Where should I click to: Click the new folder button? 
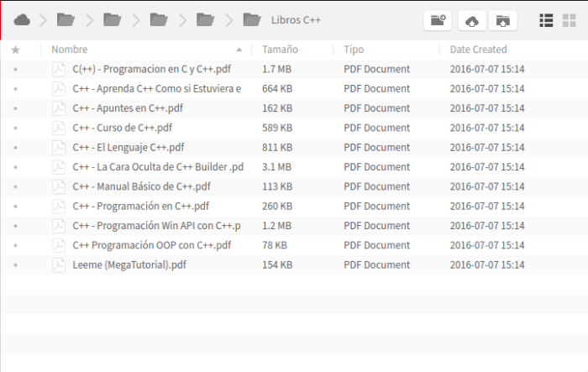(x=437, y=20)
